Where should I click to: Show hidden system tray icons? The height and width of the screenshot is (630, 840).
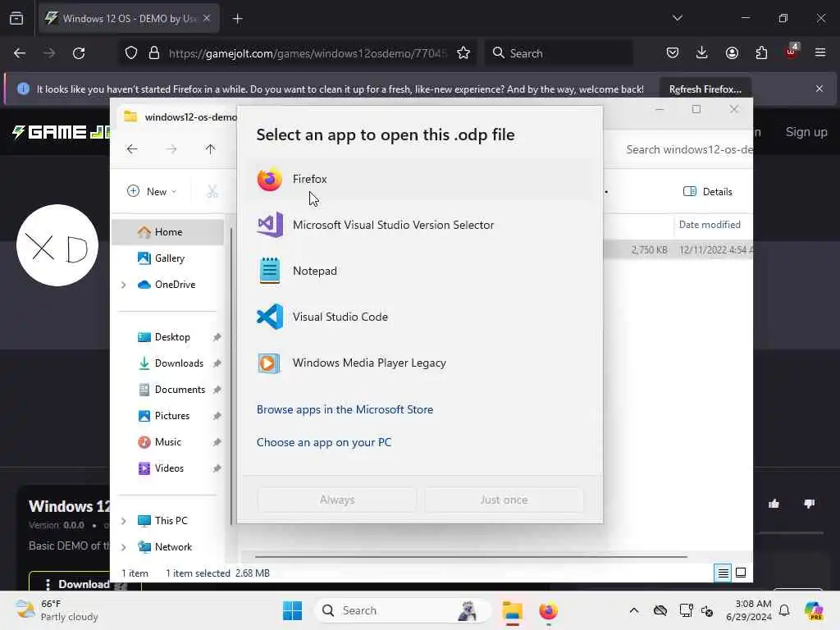tap(634, 610)
